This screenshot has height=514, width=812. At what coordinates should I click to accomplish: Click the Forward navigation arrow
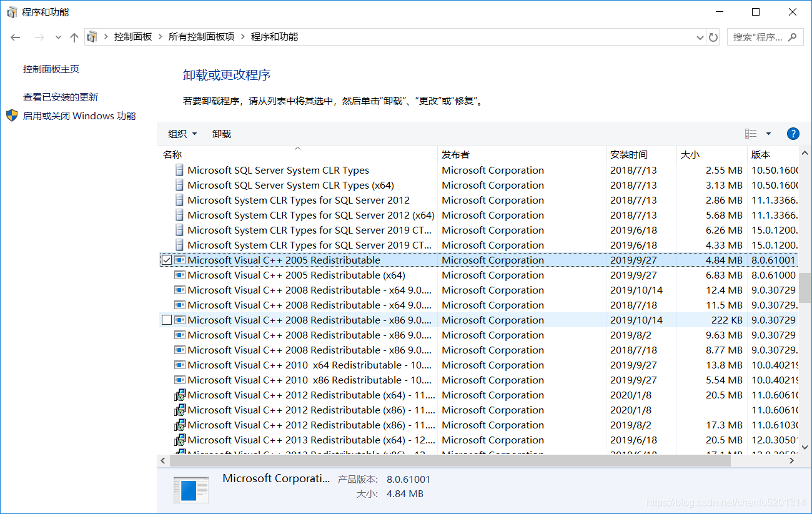(39, 37)
